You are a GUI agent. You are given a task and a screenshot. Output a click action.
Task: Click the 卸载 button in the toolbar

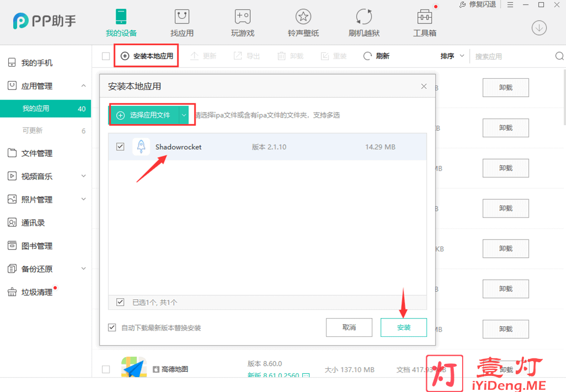pos(290,56)
